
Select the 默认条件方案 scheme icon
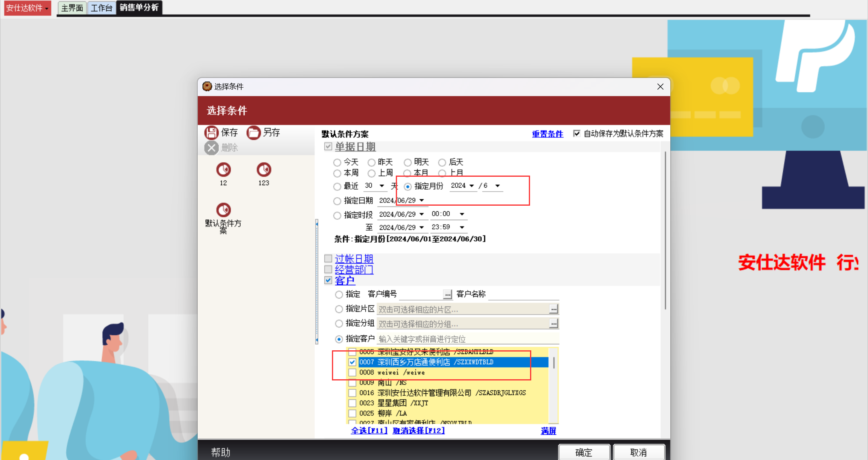tap(223, 210)
